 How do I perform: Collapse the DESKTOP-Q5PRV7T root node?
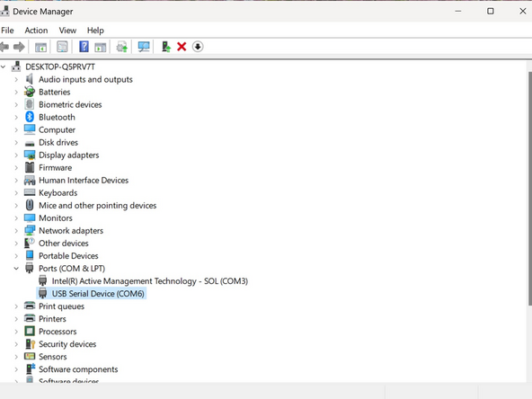[x=3, y=66]
